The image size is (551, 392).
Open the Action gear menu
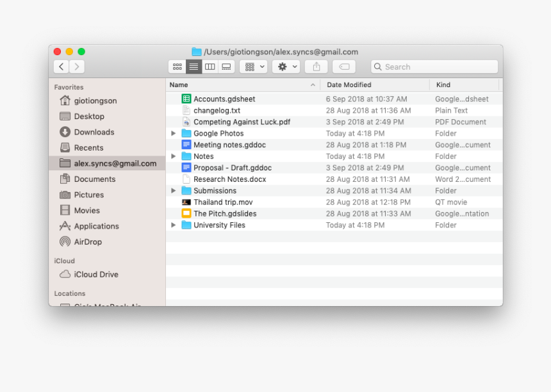click(286, 67)
